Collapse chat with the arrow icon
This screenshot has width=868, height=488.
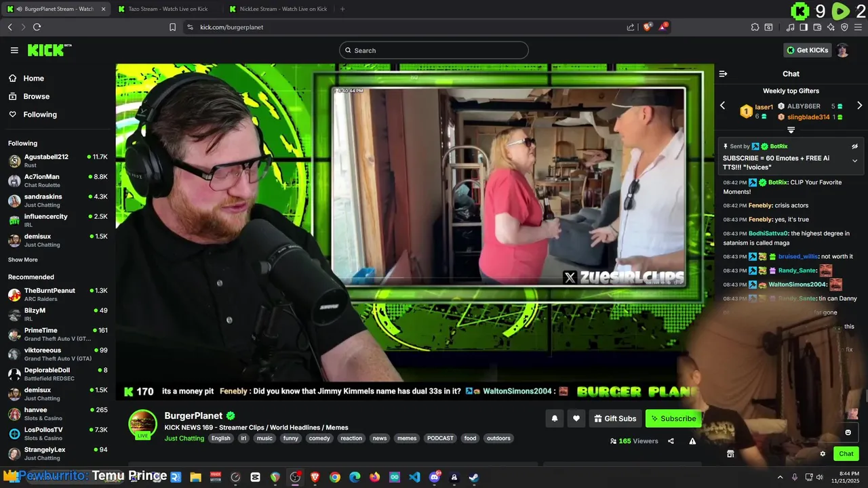coord(723,74)
